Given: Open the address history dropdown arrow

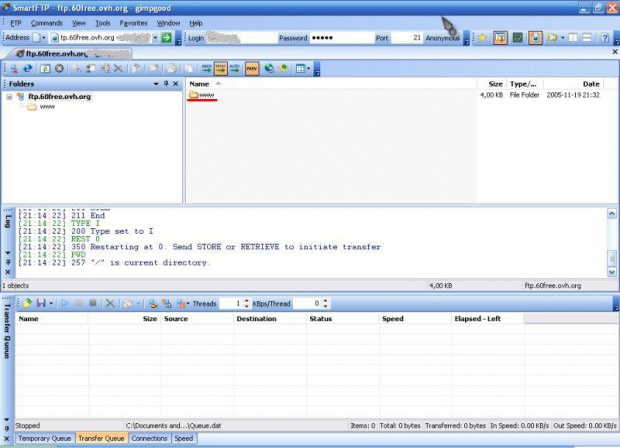Looking at the screenshot, I should [x=155, y=38].
